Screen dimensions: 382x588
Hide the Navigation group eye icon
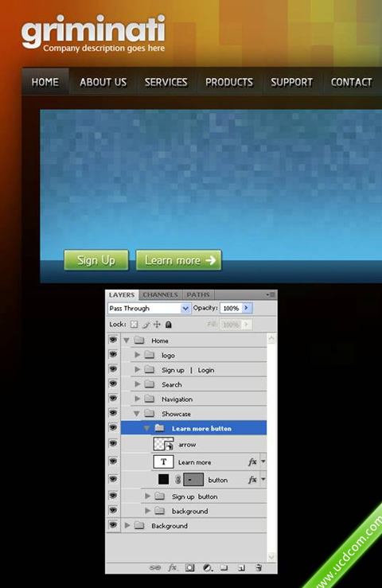pyautogui.click(x=113, y=398)
